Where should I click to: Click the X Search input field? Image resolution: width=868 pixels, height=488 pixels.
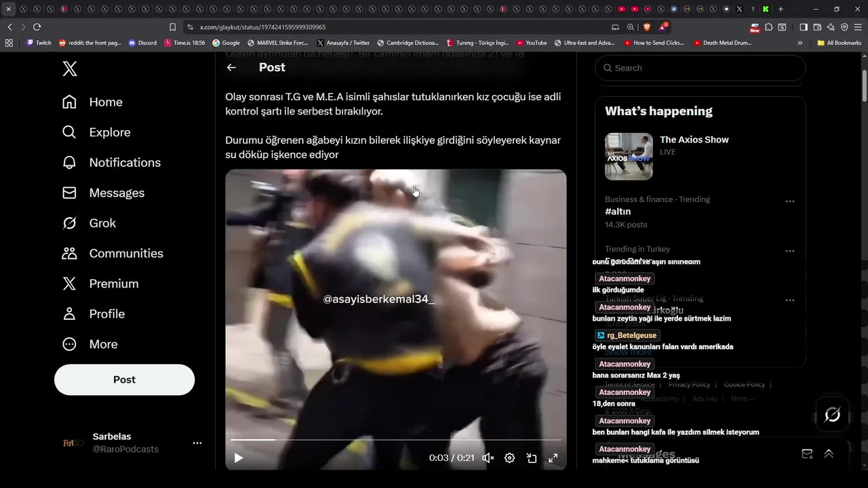[700, 68]
